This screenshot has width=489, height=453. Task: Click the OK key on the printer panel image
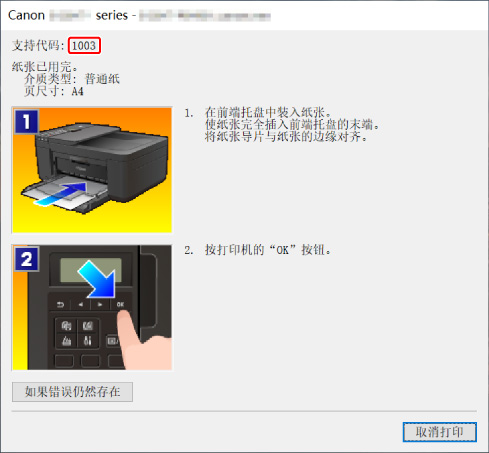[120, 304]
